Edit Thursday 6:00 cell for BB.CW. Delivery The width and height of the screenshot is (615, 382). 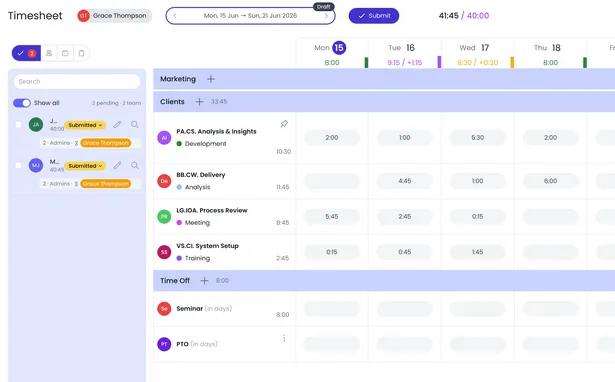click(x=551, y=181)
